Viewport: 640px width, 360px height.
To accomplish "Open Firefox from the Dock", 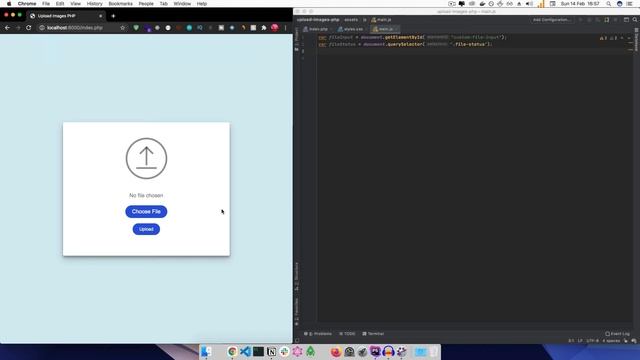I will click(x=336, y=351).
